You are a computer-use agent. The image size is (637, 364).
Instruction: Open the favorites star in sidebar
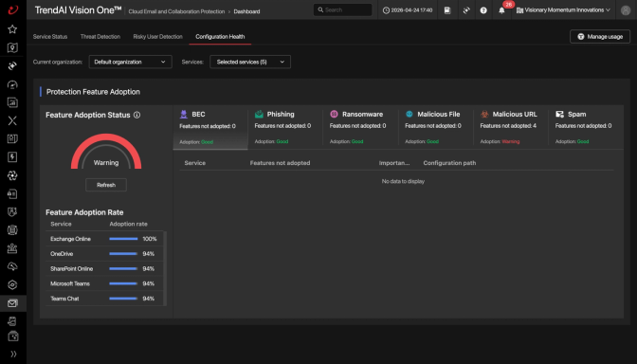click(12, 29)
